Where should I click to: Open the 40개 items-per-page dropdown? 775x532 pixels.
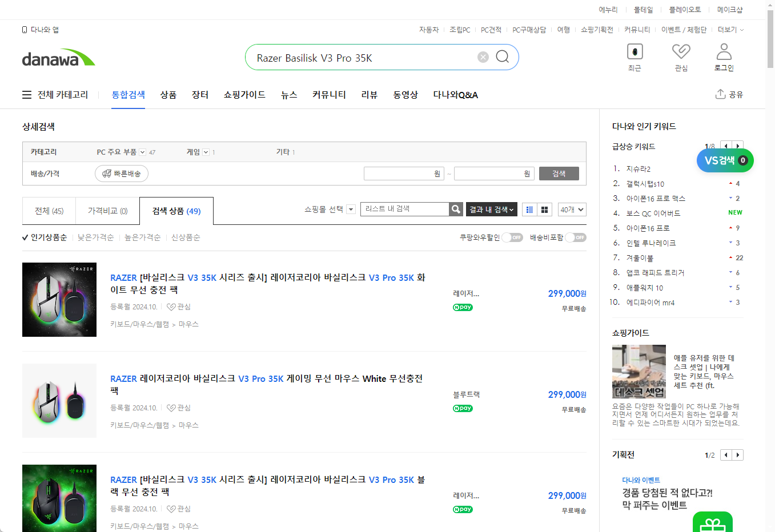(572, 209)
